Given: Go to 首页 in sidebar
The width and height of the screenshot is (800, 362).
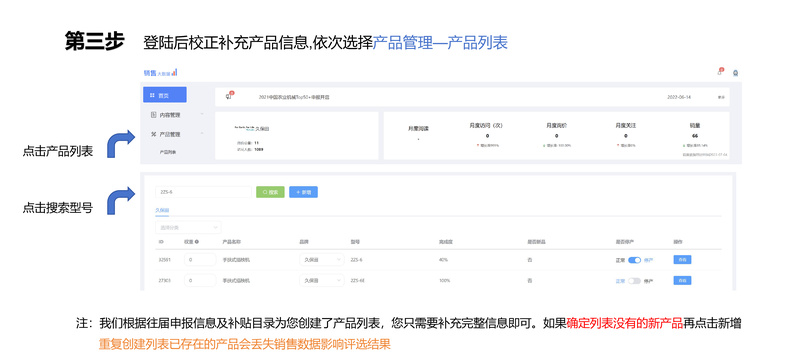Looking at the screenshot, I should pos(164,95).
